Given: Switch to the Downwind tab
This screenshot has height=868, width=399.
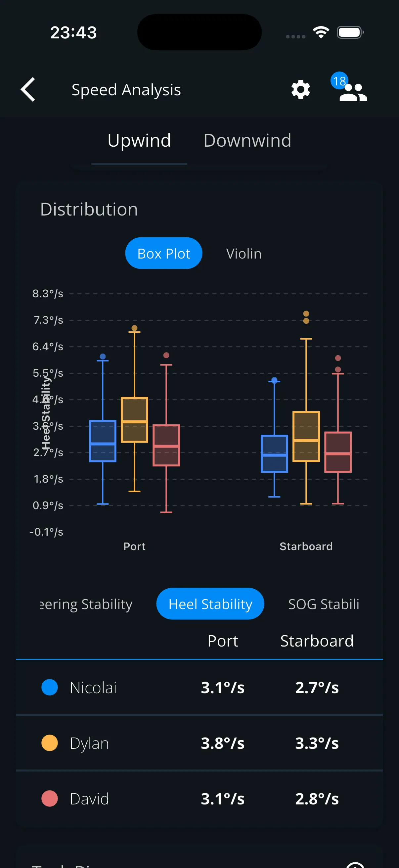Looking at the screenshot, I should tap(247, 140).
